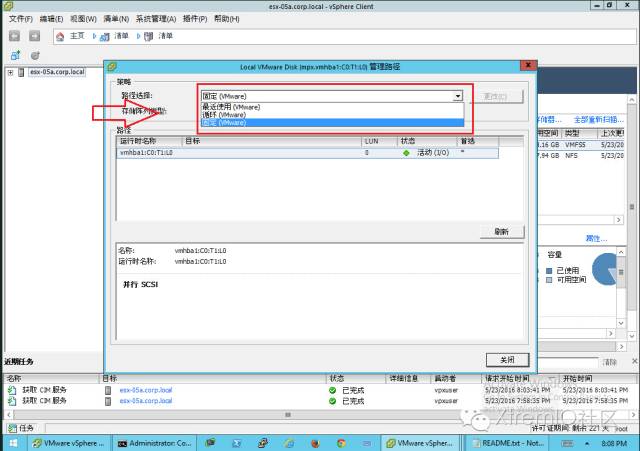Click the taskbar clock 8:08 PM
The image size is (640, 451).
click(x=613, y=444)
